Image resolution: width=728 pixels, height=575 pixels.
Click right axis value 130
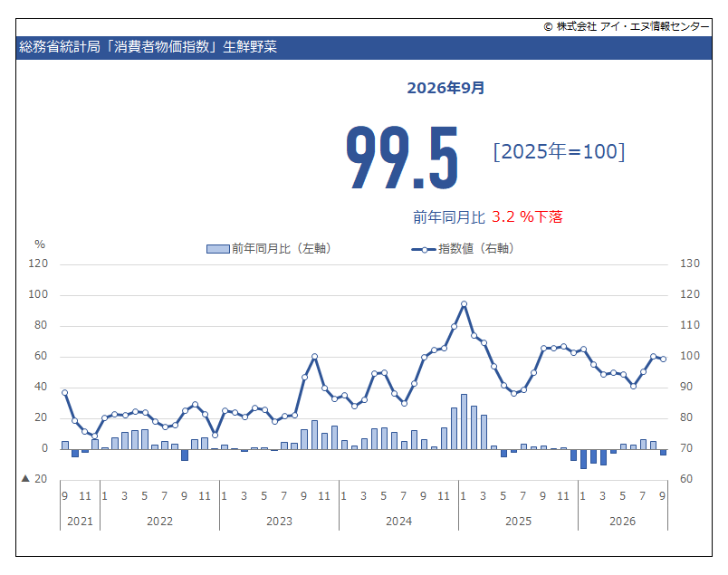690,264
